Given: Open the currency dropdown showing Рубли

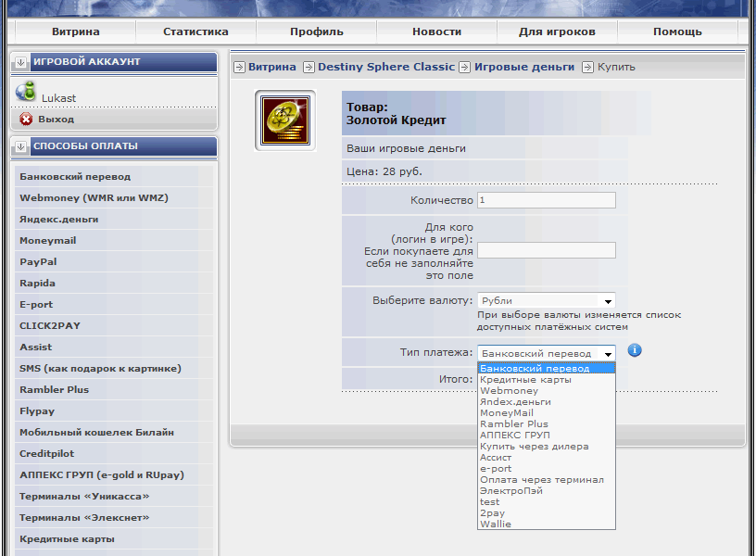Looking at the screenshot, I should (546, 301).
